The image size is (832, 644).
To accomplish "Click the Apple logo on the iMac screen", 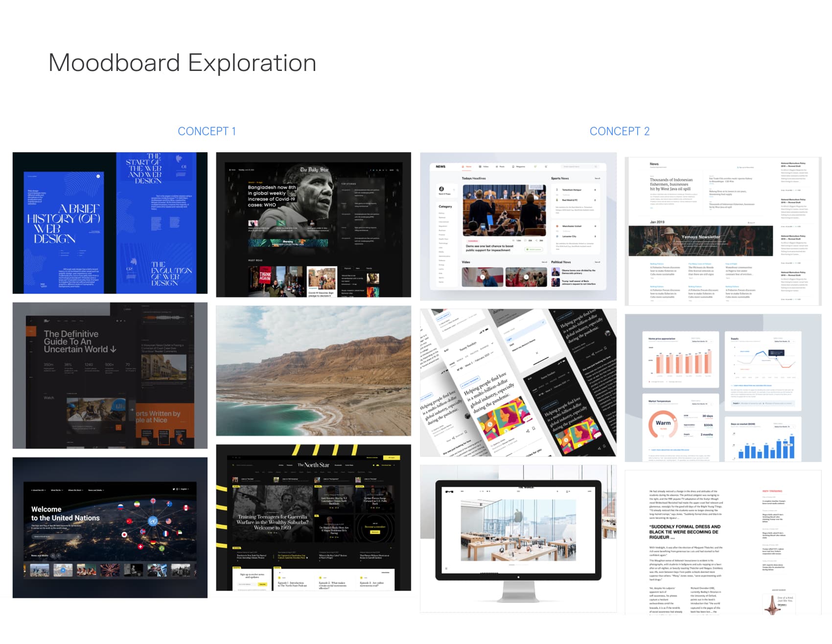I will (x=518, y=514).
